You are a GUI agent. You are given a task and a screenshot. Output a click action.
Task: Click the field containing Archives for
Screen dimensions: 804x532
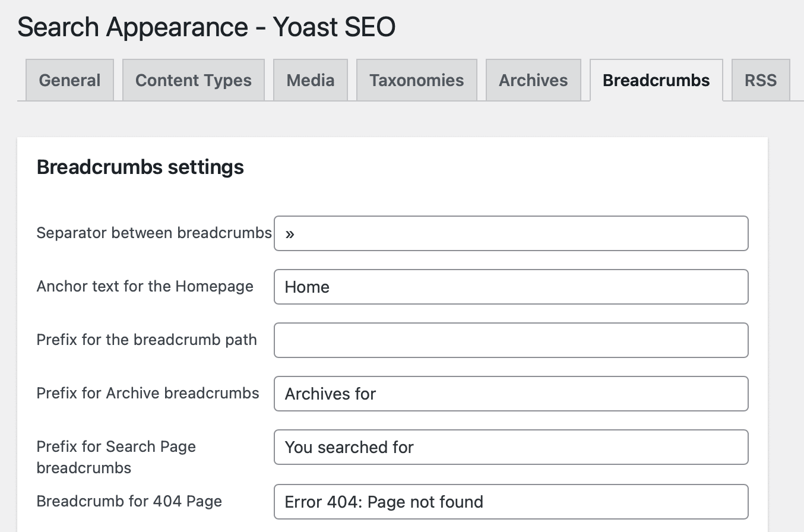511,394
